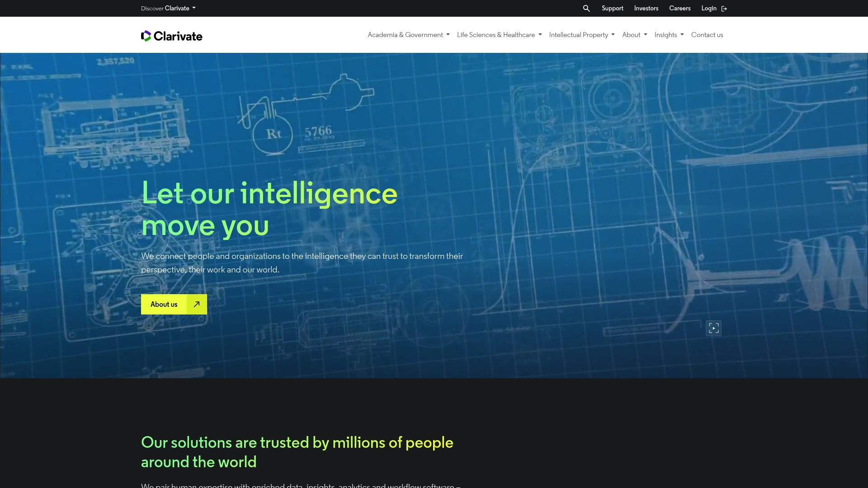Visit the Careers page
The height and width of the screenshot is (488, 868).
[679, 8]
